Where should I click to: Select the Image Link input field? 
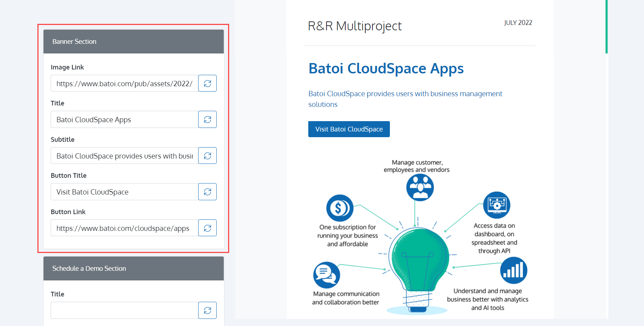tap(124, 83)
